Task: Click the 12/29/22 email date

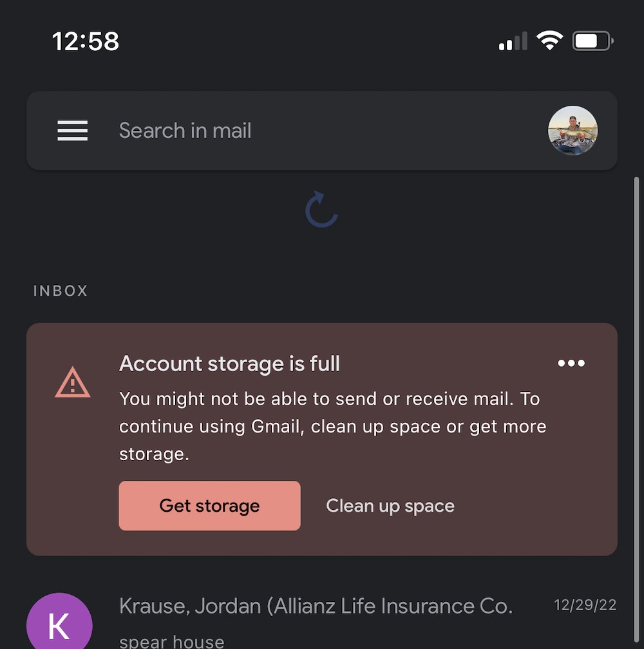Action: pos(585,605)
